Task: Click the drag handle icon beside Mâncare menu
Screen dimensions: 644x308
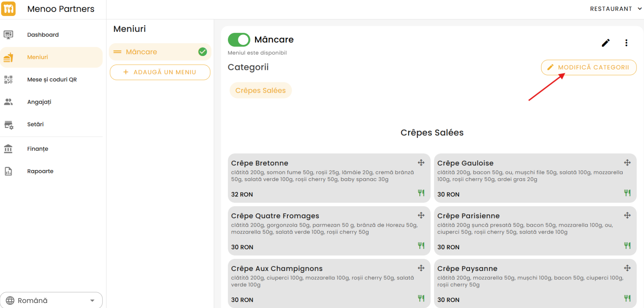Action: coord(118,52)
